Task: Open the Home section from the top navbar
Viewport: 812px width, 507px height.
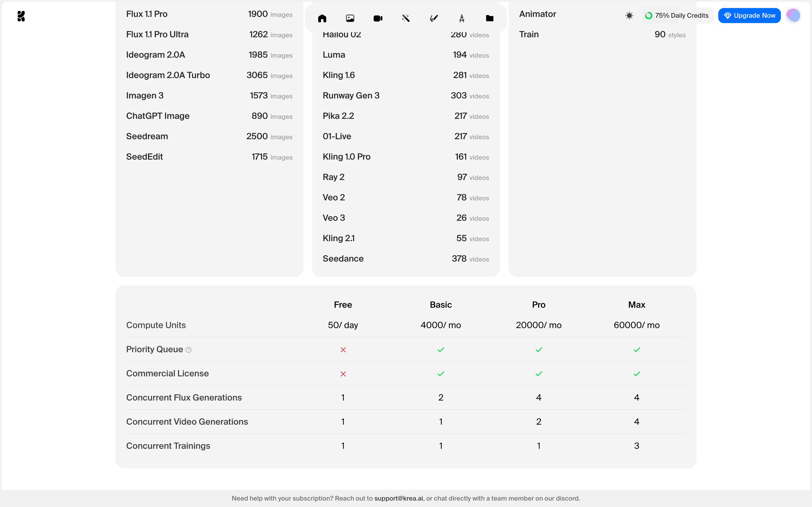Action: [x=322, y=18]
